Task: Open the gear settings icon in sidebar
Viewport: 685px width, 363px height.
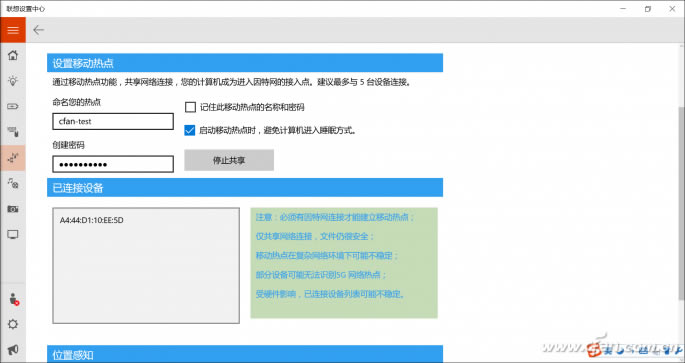Action: coord(13,324)
